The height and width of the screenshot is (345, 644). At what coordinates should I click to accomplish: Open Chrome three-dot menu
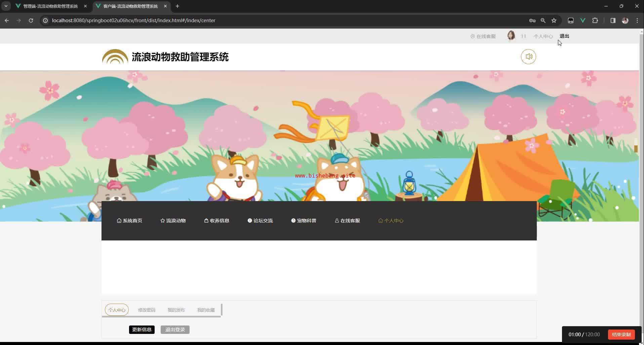[x=637, y=21]
